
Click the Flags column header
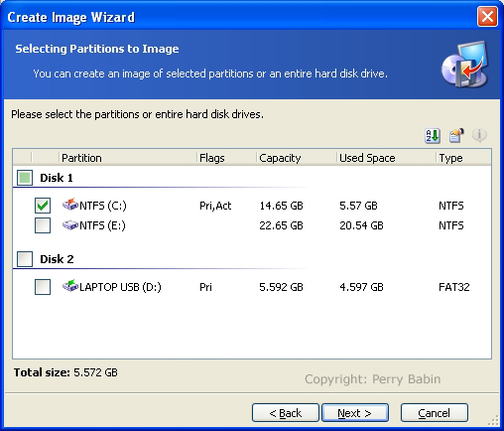click(x=226, y=158)
